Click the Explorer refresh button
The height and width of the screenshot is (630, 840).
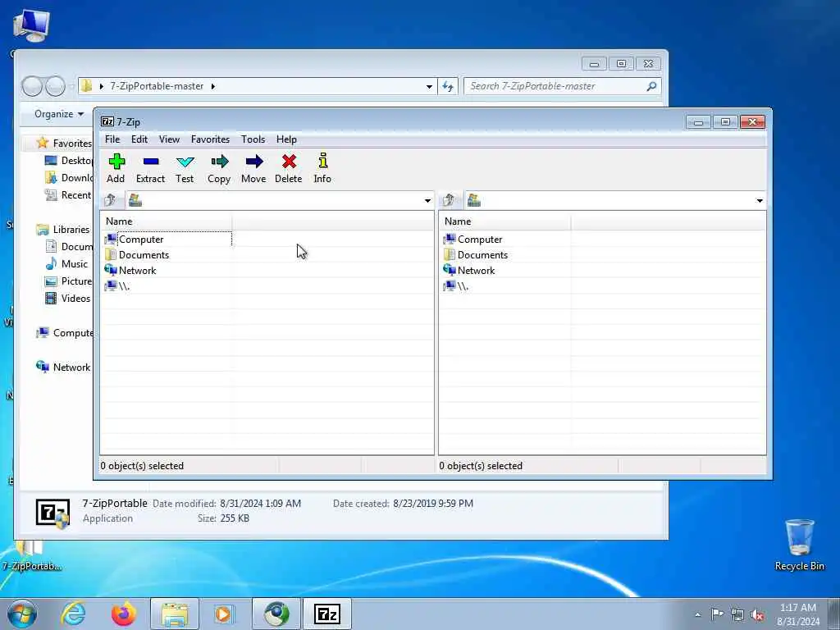448,86
